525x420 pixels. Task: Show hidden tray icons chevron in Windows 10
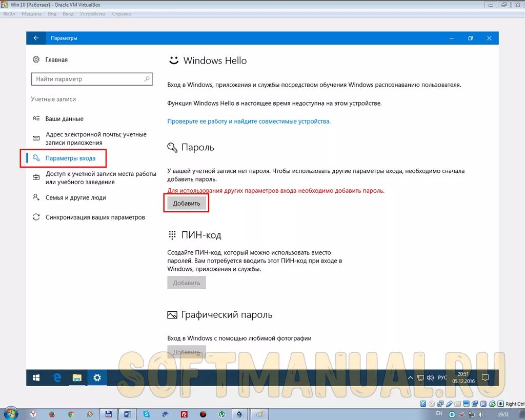coord(410,378)
